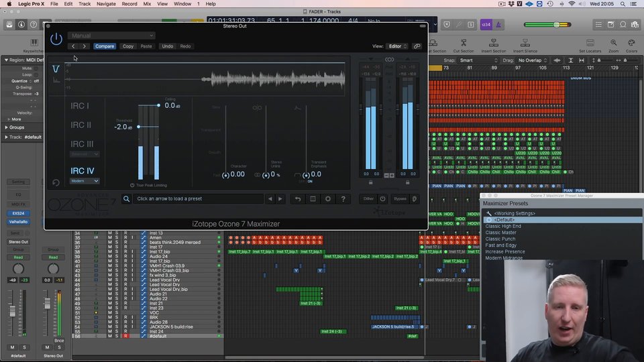The image size is (644, 362).
Task: Collapse the Region MIDI disclosure triangle
Action: 6,60
